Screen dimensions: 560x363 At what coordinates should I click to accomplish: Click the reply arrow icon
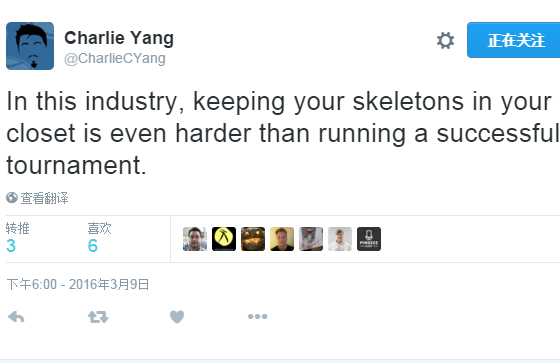pos(16,317)
